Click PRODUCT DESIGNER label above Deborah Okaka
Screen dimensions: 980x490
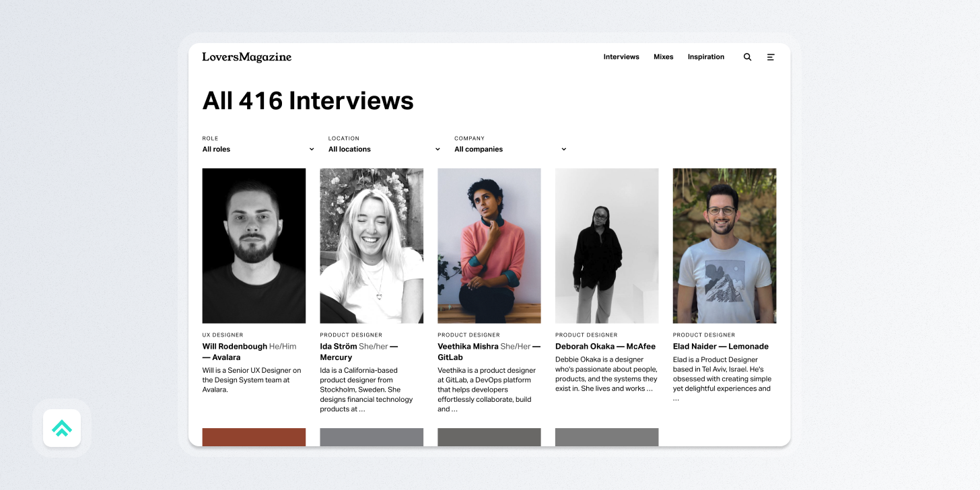586,335
